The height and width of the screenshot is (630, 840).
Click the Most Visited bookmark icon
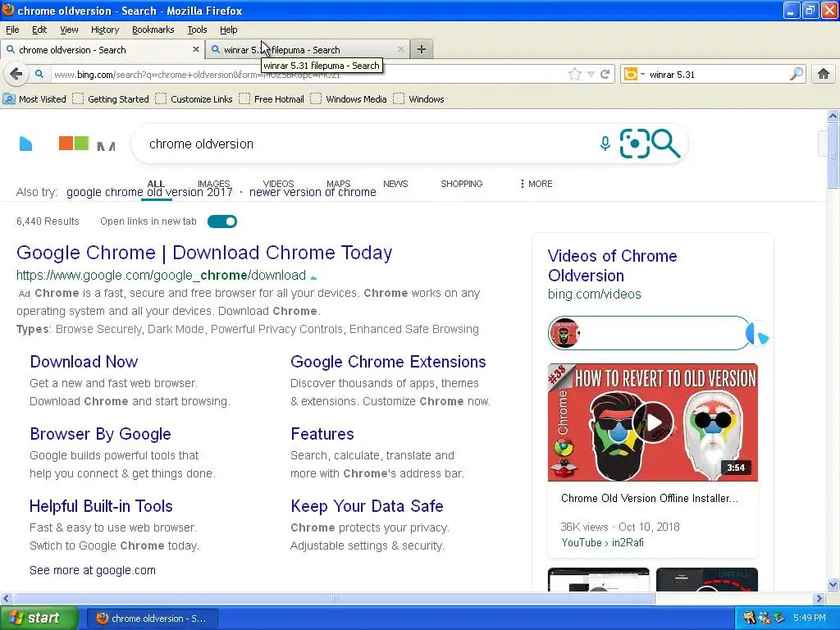[x=9, y=99]
